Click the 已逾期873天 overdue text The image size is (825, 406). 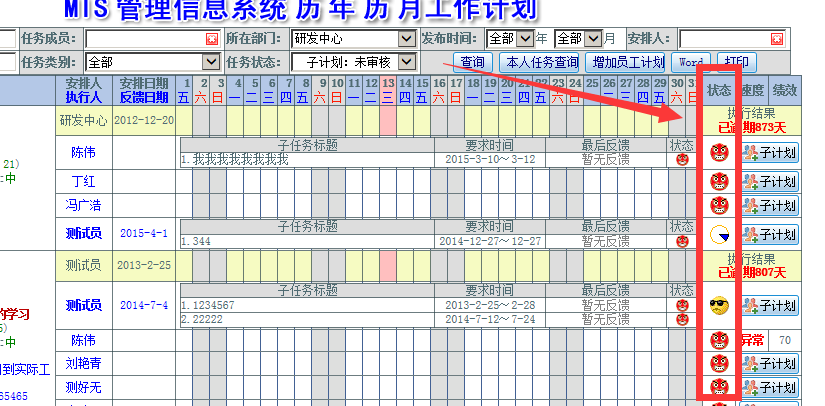coord(752,127)
